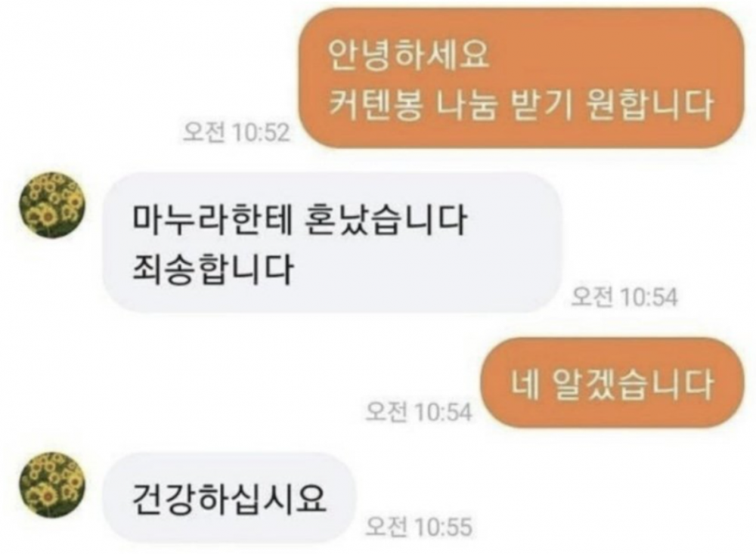Click the word 받기 in first message
Screen dimensions: 756x554
541,104
